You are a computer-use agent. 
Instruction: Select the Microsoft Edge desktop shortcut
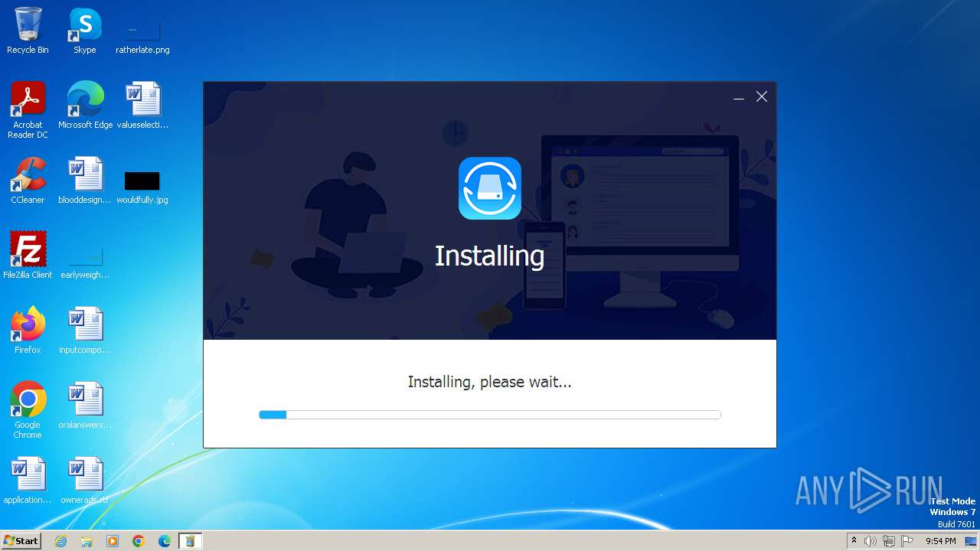point(85,106)
